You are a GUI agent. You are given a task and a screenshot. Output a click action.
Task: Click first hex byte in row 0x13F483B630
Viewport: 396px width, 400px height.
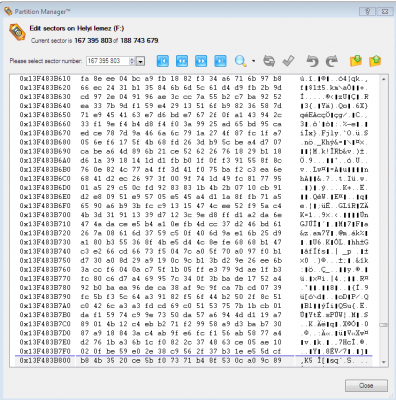tap(85, 97)
